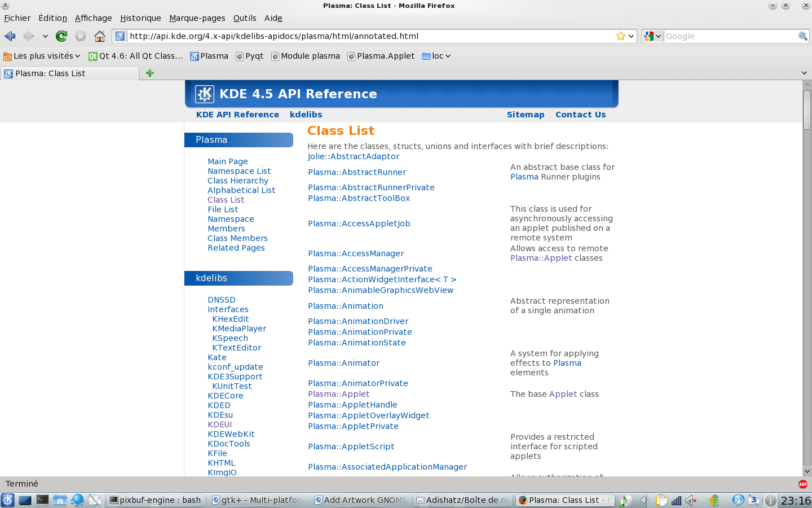812x508 pixels.
Task: Open the 'Contact Us' link
Action: pos(580,115)
